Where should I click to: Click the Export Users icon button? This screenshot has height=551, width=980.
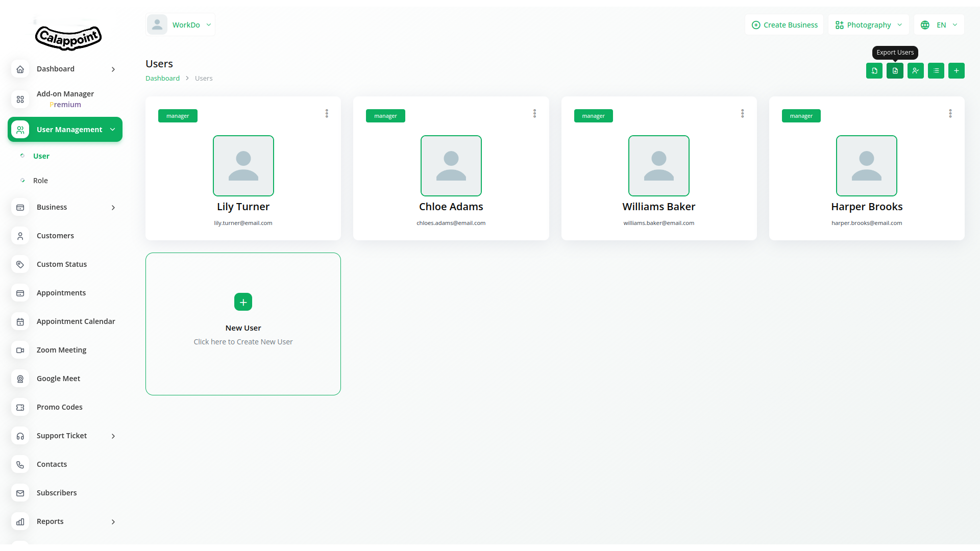[895, 71]
